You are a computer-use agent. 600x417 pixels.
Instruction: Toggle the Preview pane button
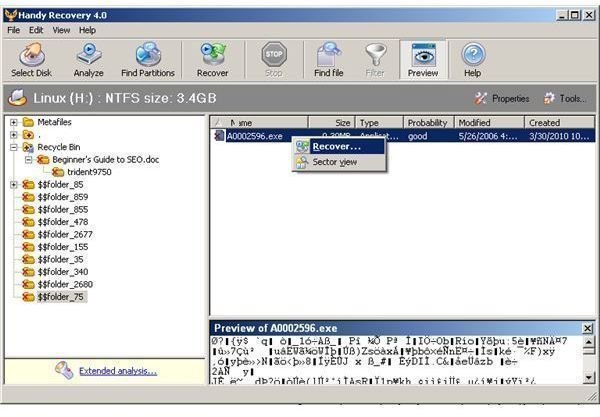coord(423,60)
